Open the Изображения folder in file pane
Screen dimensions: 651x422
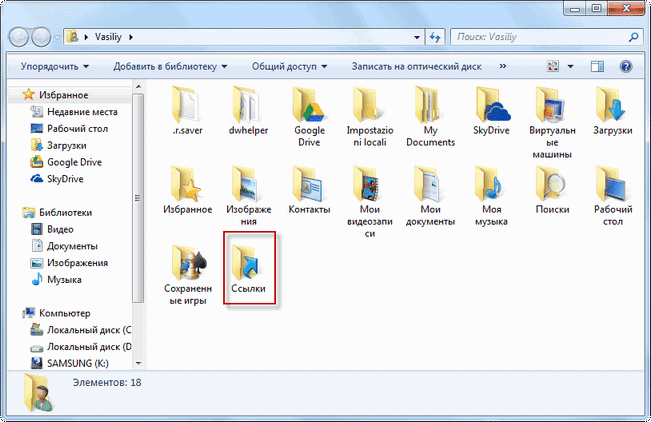248,196
